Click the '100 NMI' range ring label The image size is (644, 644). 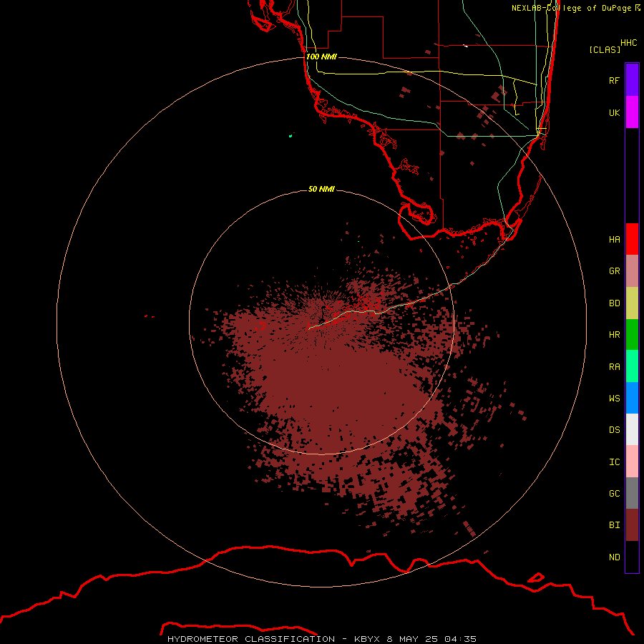[x=321, y=57]
